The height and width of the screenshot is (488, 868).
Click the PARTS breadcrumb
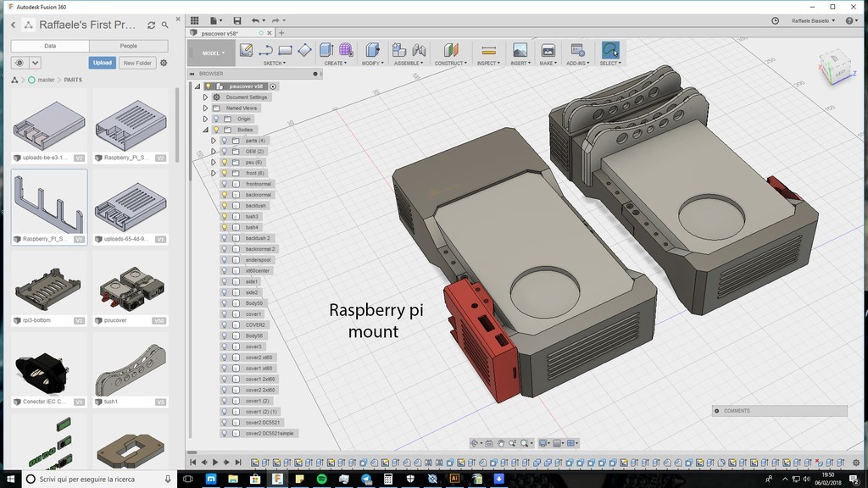pos(73,80)
